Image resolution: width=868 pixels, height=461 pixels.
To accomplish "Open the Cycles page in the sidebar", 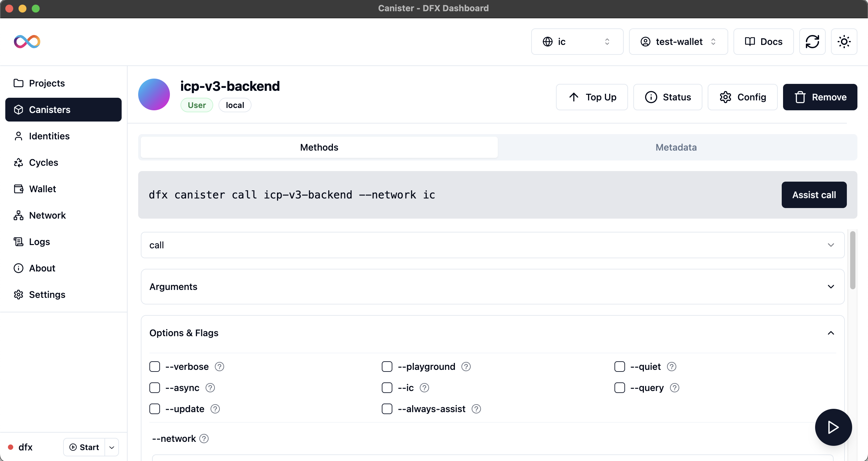I will coord(43,162).
